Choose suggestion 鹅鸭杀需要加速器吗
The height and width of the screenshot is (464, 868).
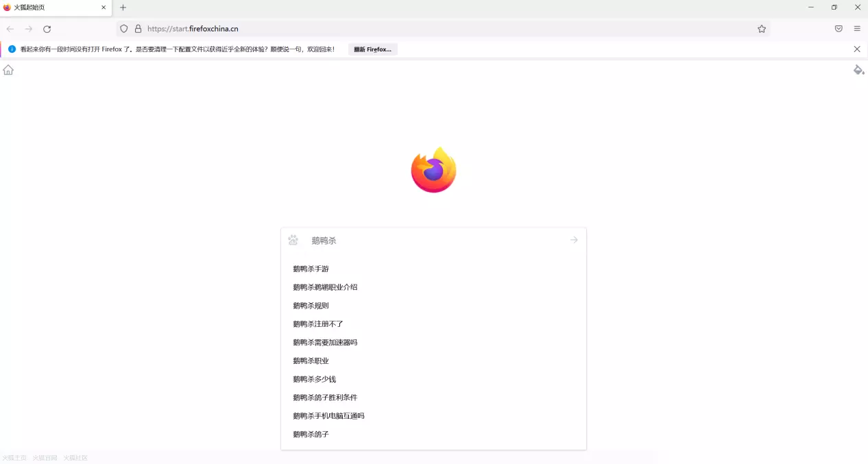(x=433, y=342)
